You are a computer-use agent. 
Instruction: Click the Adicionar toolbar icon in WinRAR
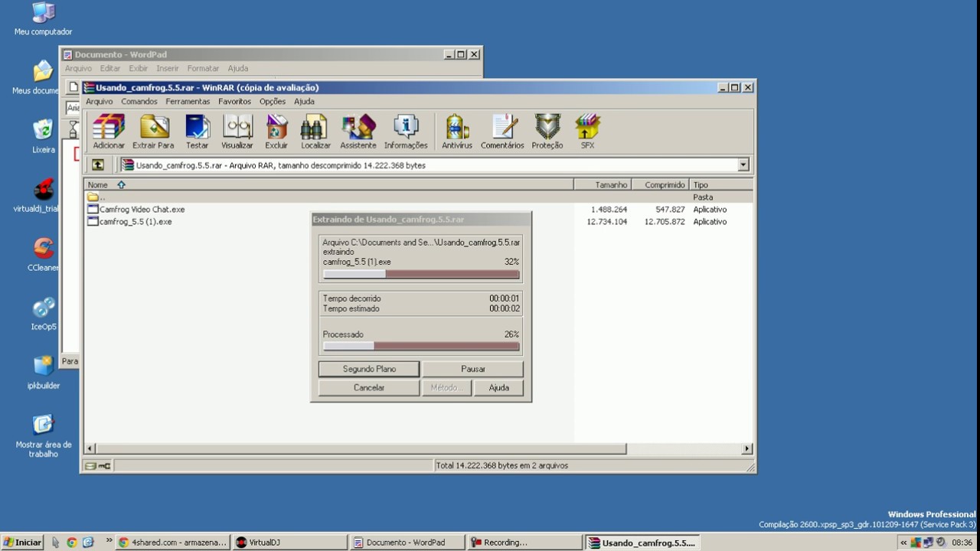click(109, 132)
